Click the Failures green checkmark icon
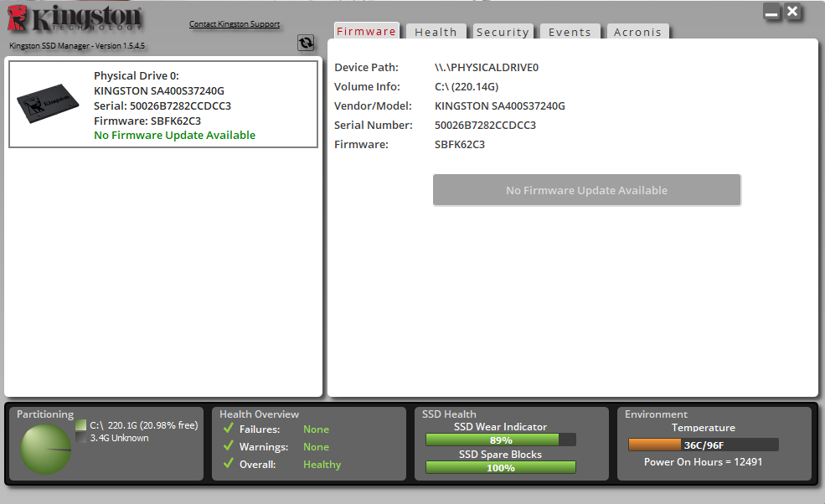The image size is (825, 504). [x=229, y=429]
